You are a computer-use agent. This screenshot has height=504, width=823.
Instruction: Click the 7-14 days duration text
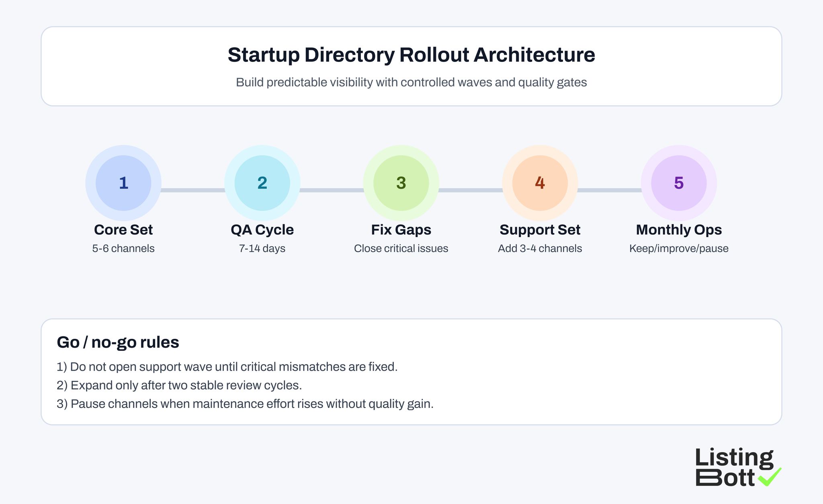[x=262, y=248]
